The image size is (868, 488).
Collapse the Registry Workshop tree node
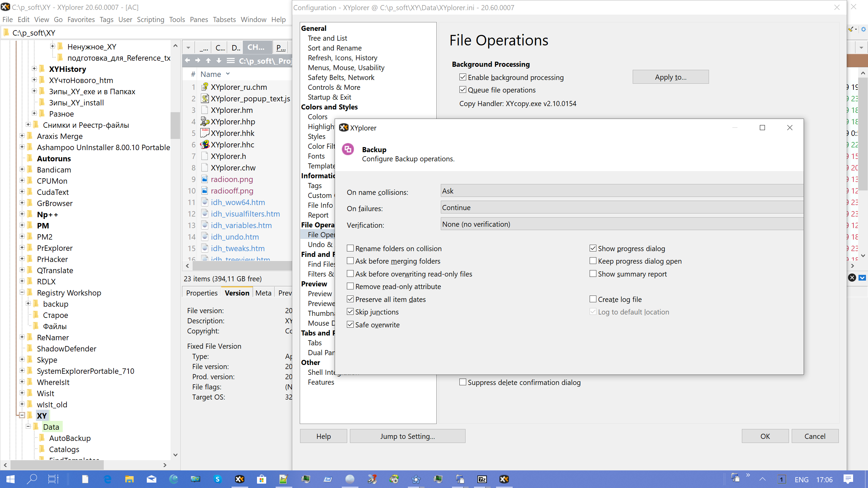[22, 292]
